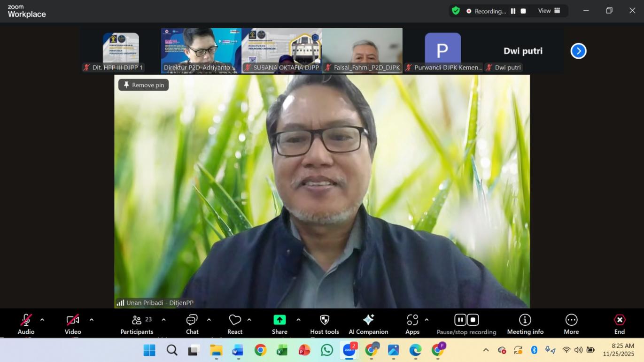This screenshot has width=644, height=362.
Task: Click the green Share screen icon
Action: (279, 320)
